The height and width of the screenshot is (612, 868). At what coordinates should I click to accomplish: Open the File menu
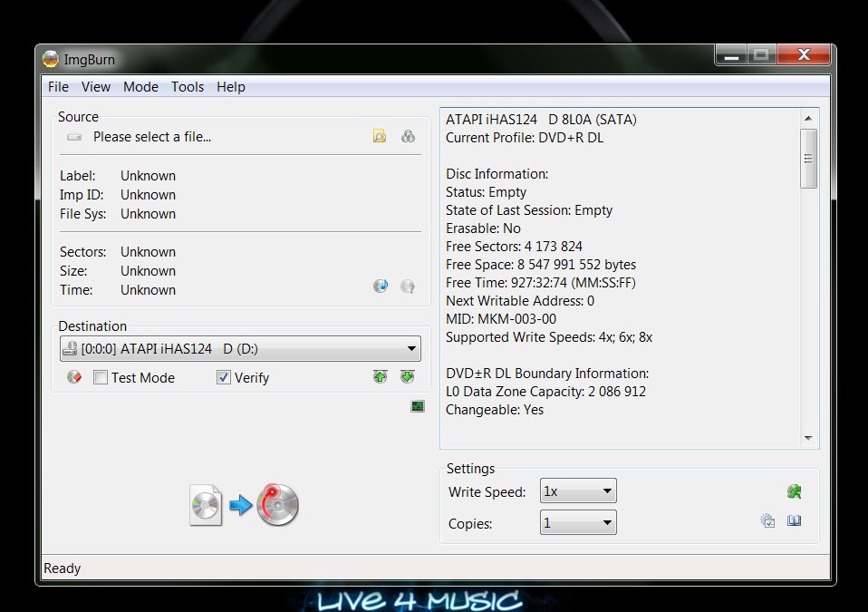click(x=58, y=87)
